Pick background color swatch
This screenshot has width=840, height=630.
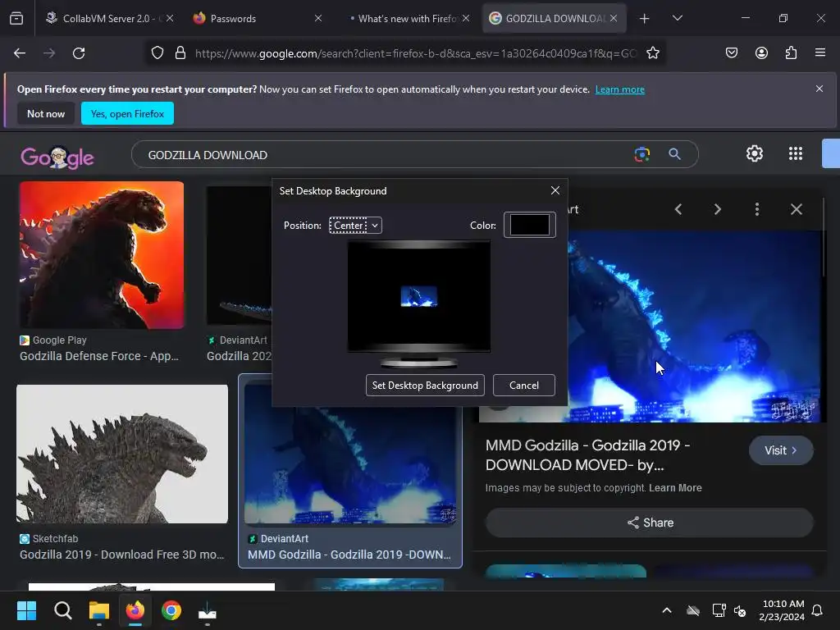[x=529, y=225]
